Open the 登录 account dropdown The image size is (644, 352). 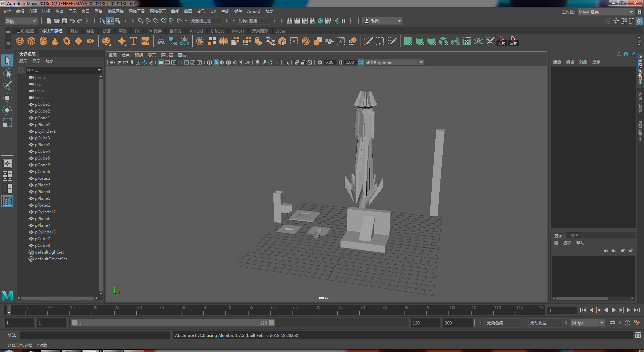pos(382,21)
